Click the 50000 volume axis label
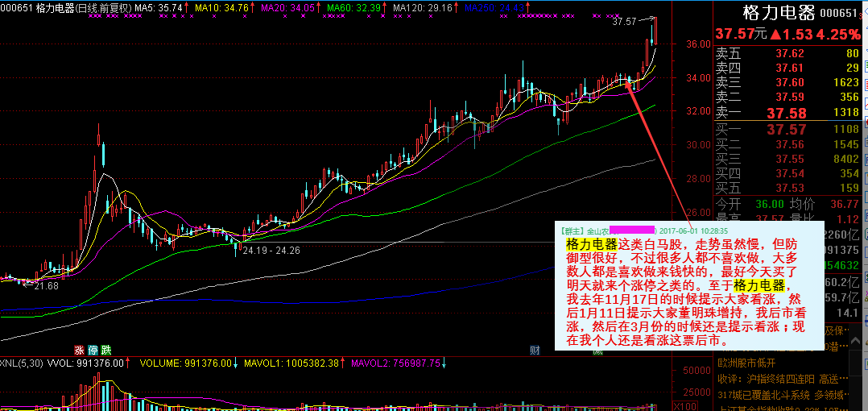This screenshot has height=411, width=868. coord(696,370)
